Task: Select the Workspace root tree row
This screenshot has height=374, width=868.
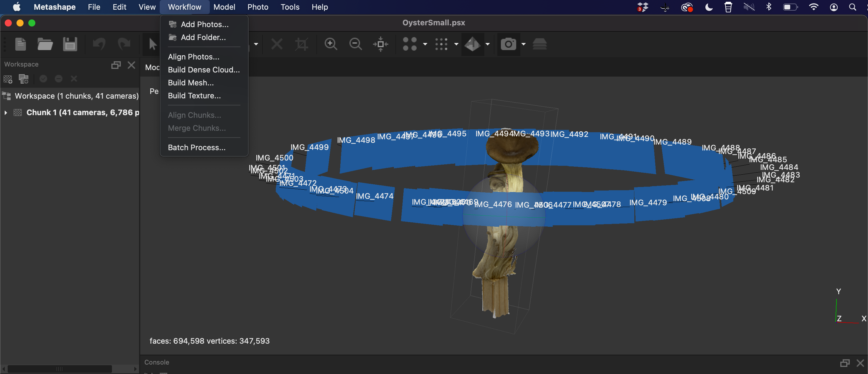Action: pos(70,96)
